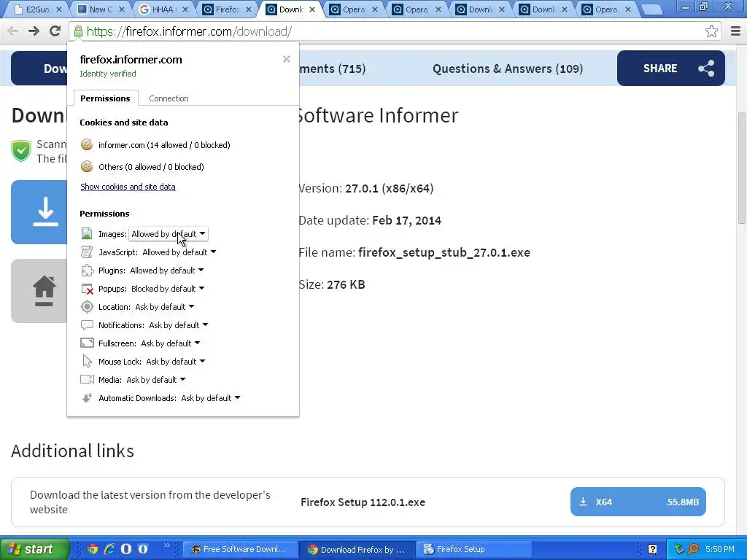Click the Automatic Downloads arrow icon
This screenshot has height=560, width=747.
click(87, 398)
